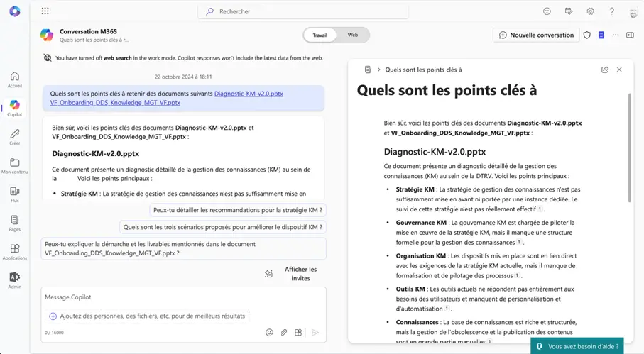Open the more options ellipsis menu

click(x=616, y=35)
